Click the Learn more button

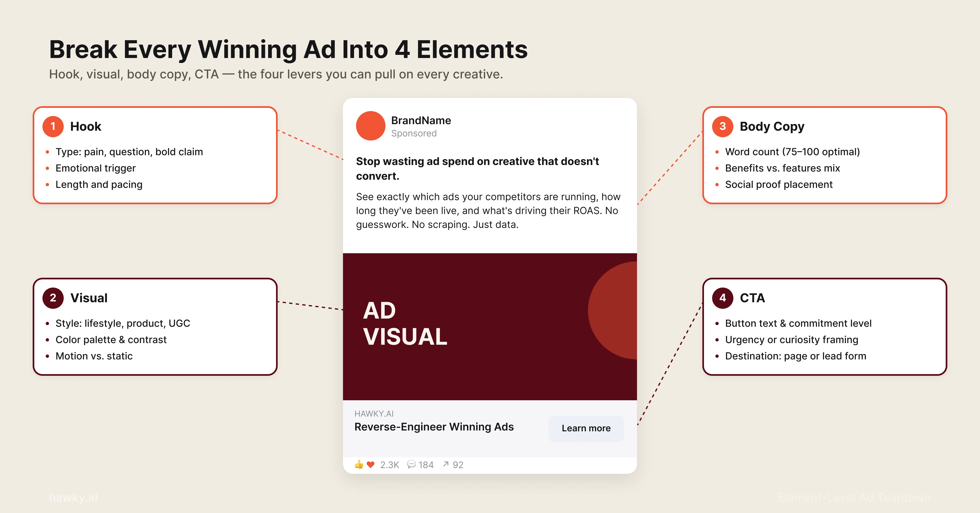tap(586, 428)
